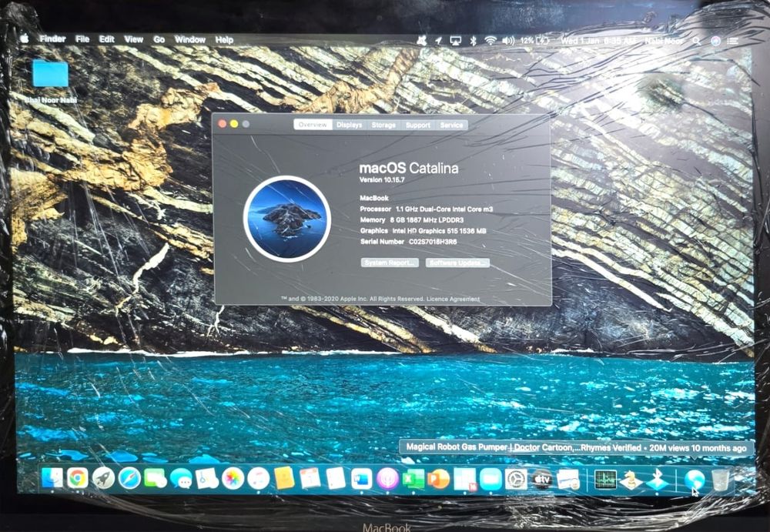
Task: Open AirPlay display menu bar icon
Action: coord(456,41)
